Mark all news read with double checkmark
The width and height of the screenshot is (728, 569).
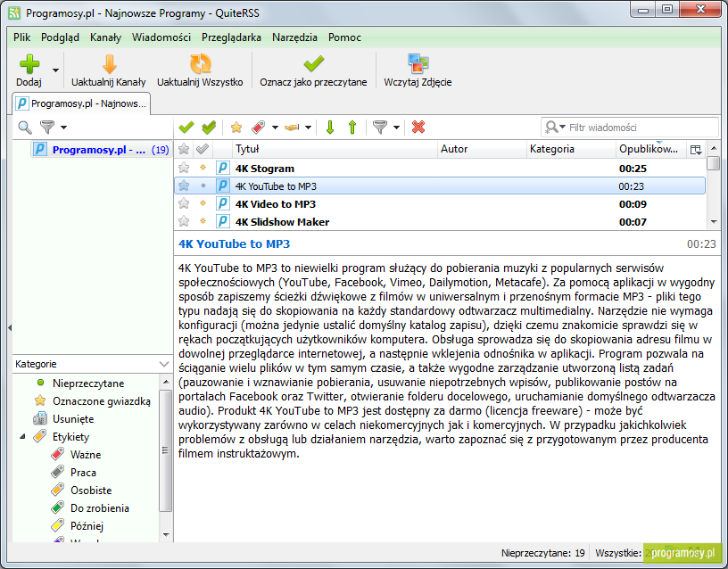point(210,127)
